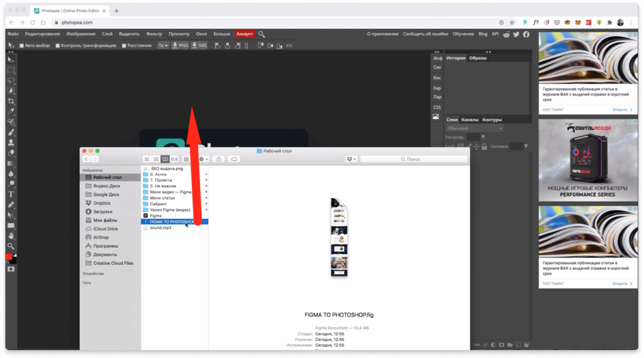Pick the Lasso selection tool
The height and width of the screenshot is (358, 644).
(x=11, y=81)
